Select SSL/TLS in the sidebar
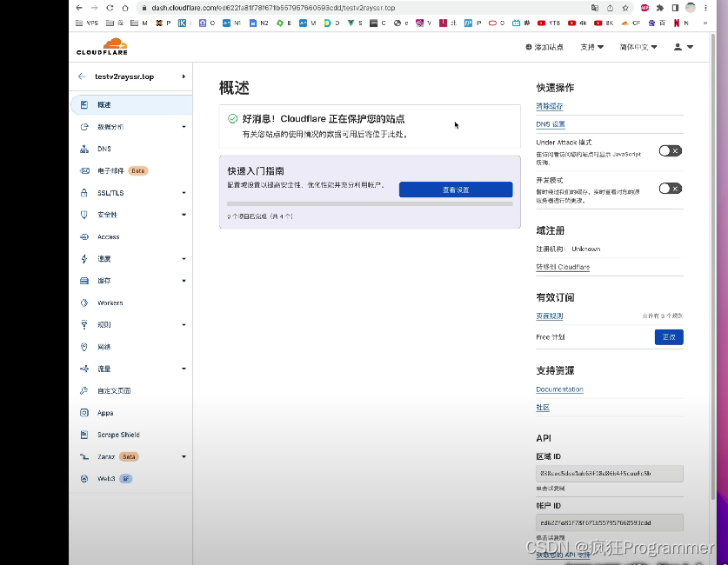 (x=110, y=192)
